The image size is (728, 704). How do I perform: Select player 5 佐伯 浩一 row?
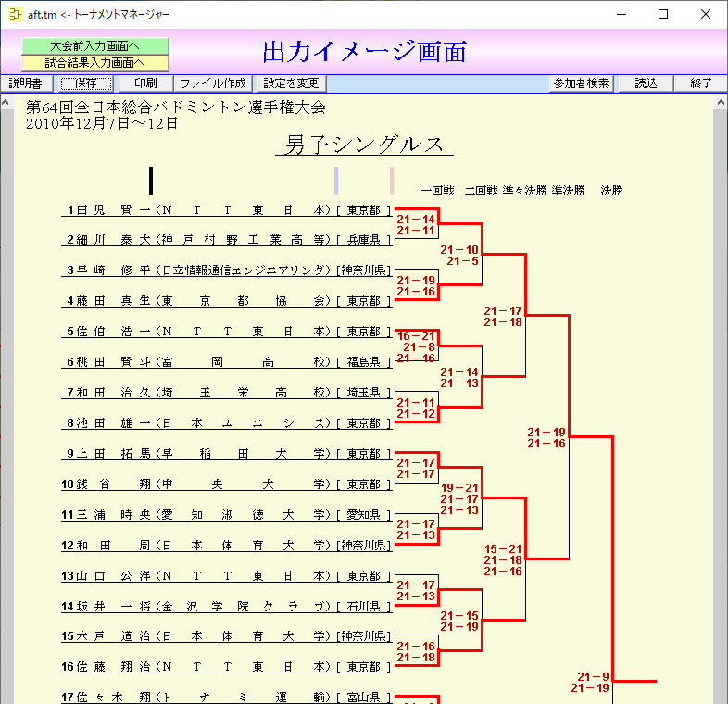click(227, 332)
